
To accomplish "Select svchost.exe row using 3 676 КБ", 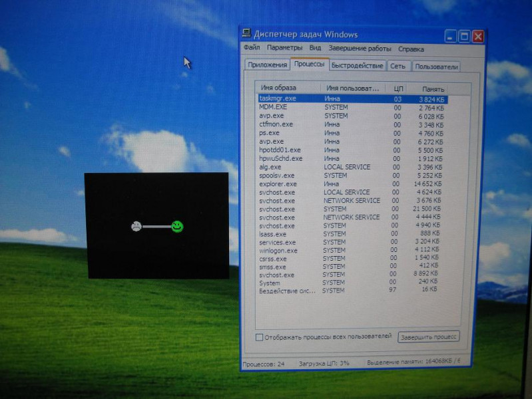I will coord(350,201).
